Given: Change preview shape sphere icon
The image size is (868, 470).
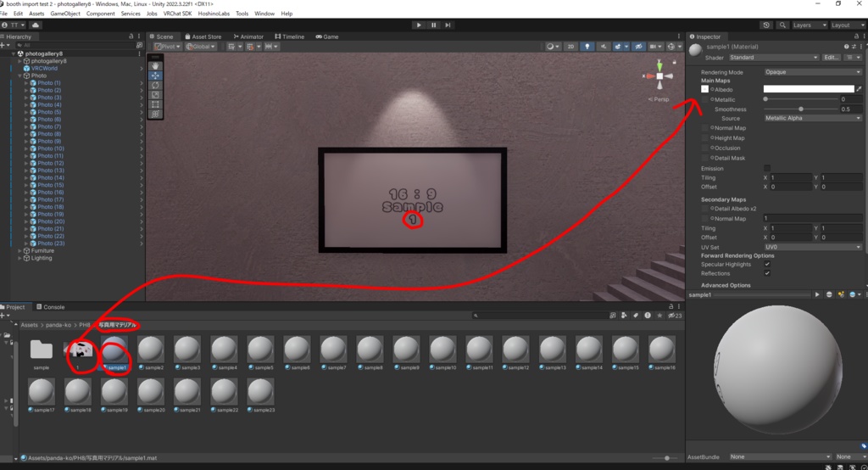Looking at the screenshot, I should click(x=829, y=295).
